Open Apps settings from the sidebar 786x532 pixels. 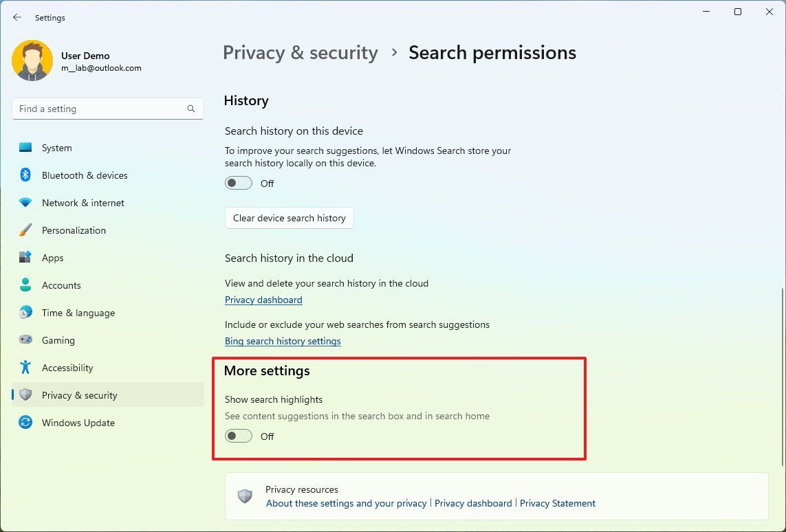pos(51,258)
